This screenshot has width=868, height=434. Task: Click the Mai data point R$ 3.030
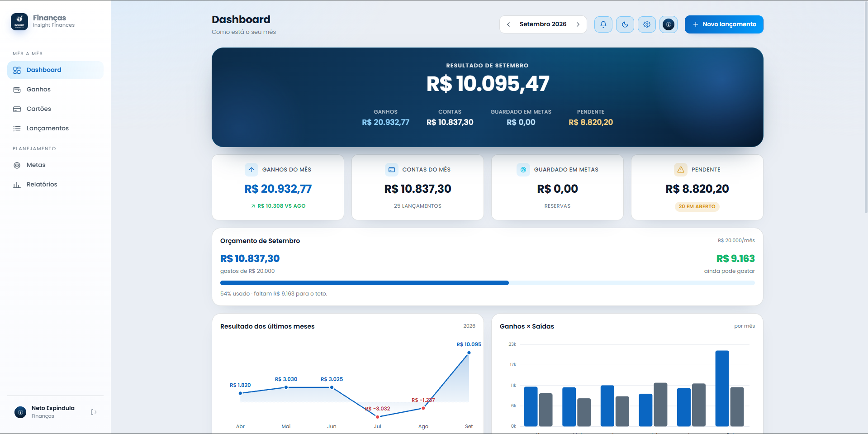(x=286, y=387)
